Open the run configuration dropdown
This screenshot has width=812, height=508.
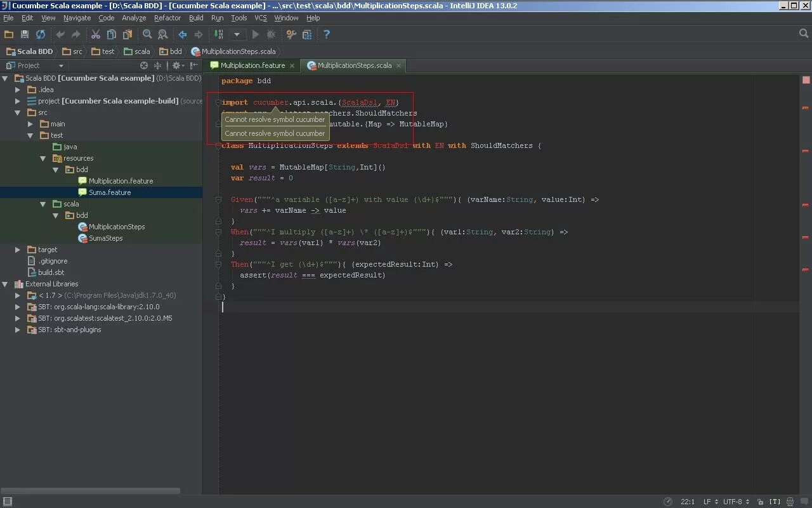click(237, 34)
